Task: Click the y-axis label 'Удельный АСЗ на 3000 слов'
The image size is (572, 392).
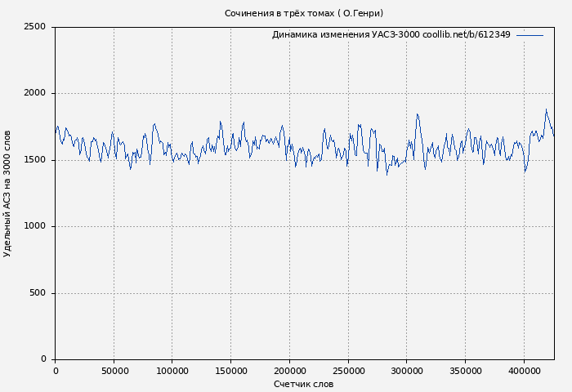Action: pos(8,194)
